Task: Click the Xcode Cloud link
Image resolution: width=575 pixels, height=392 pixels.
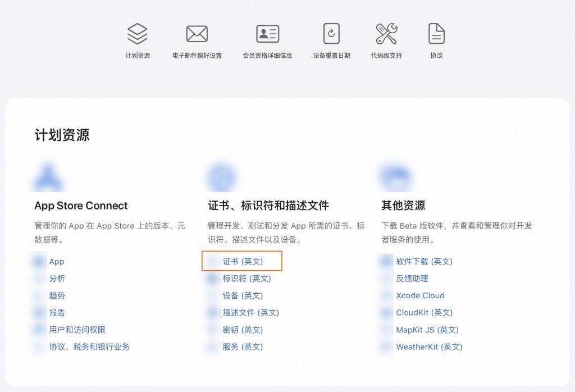Action: [x=421, y=295]
